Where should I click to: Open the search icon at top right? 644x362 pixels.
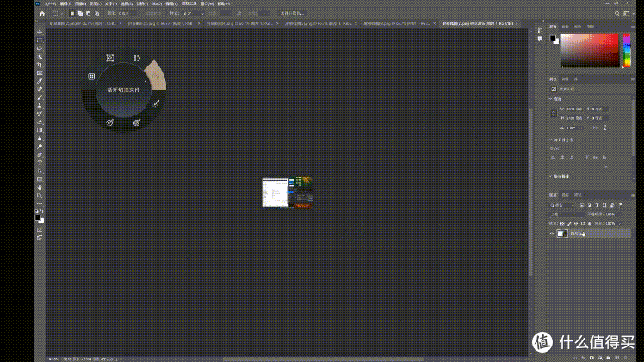pyautogui.click(x=617, y=13)
